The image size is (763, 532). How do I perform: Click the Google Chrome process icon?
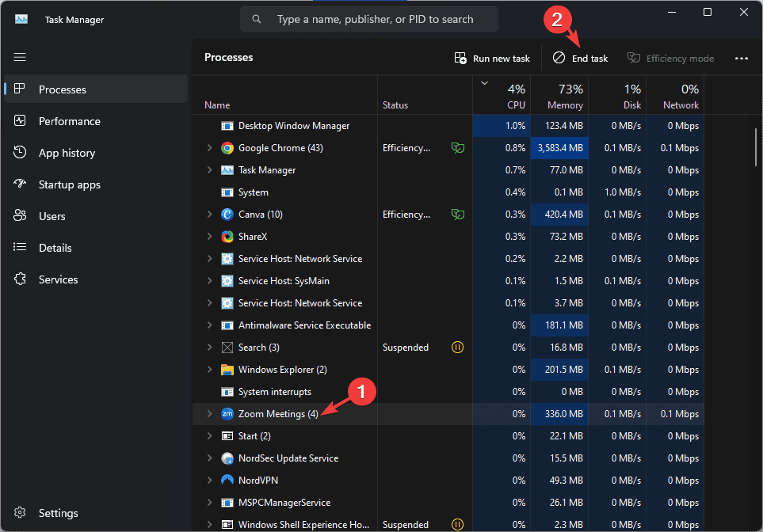pyautogui.click(x=227, y=148)
